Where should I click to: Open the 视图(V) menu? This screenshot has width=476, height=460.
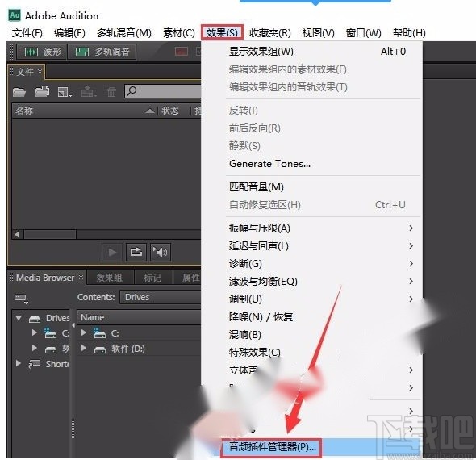318,32
